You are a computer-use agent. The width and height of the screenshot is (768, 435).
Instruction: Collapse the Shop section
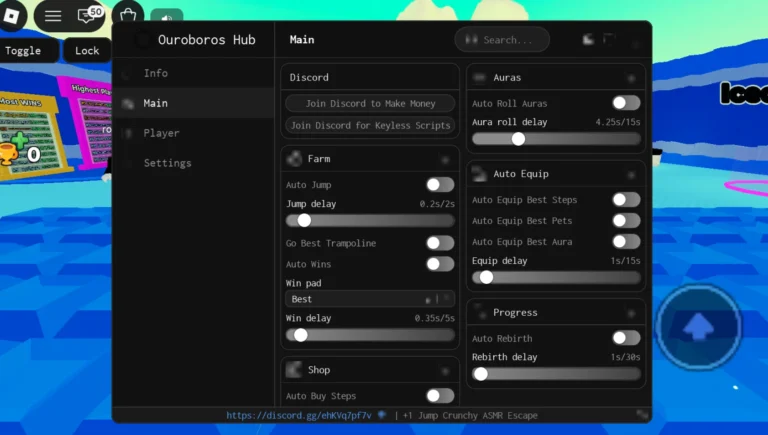pyautogui.click(x=445, y=371)
